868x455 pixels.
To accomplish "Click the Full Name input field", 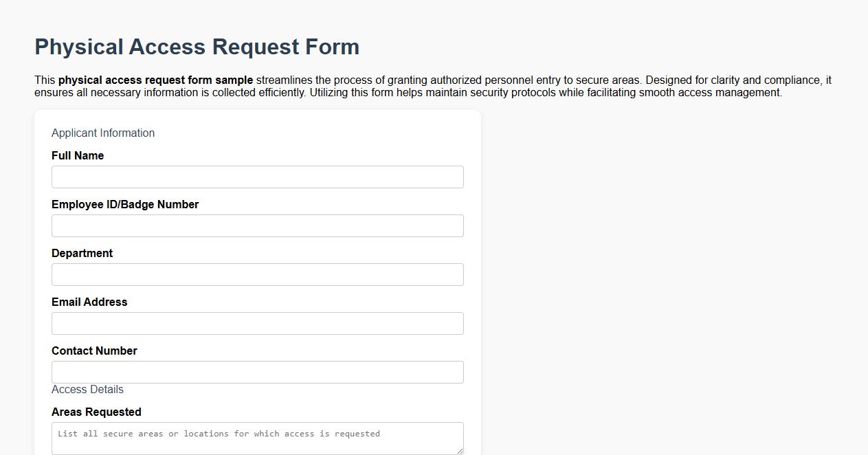I will point(257,177).
